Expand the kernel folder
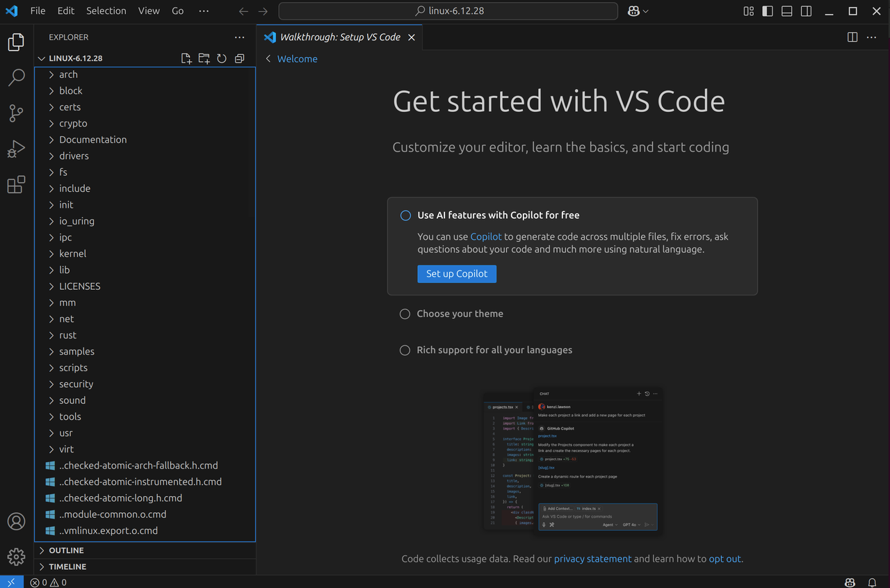The image size is (890, 588). (x=145, y=254)
